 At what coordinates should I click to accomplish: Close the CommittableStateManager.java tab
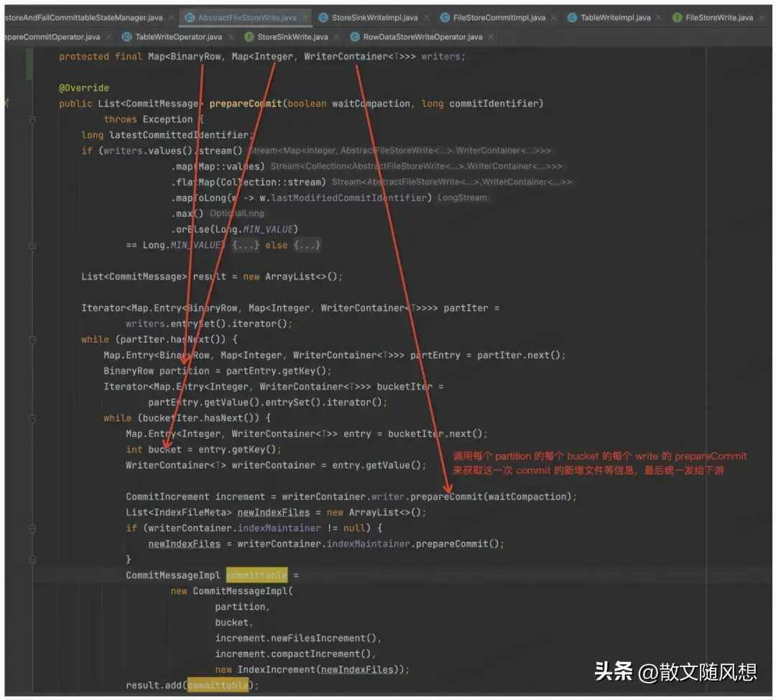[171, 18]
